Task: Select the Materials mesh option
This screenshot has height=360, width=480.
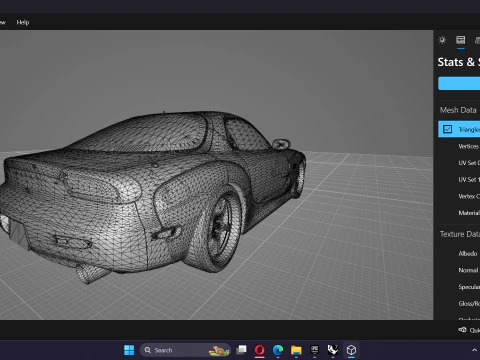Action: [x=469, y=213]
